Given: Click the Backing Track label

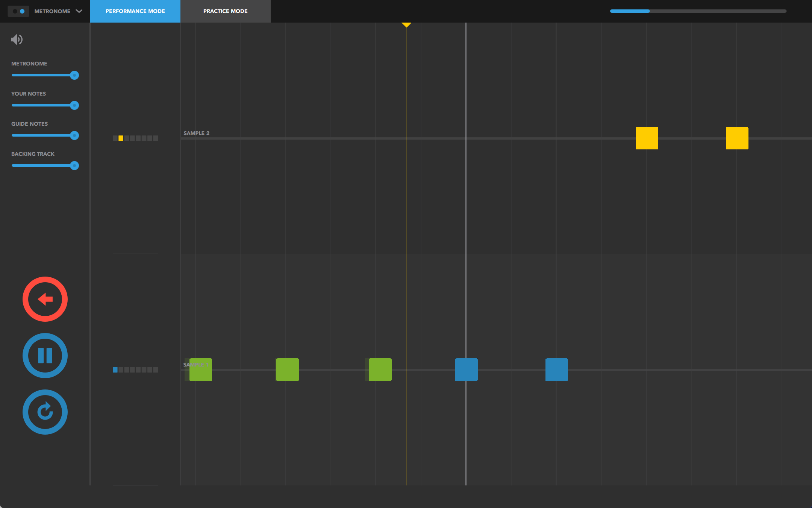Looking at the screenshot, I should [x=33, y=154].
